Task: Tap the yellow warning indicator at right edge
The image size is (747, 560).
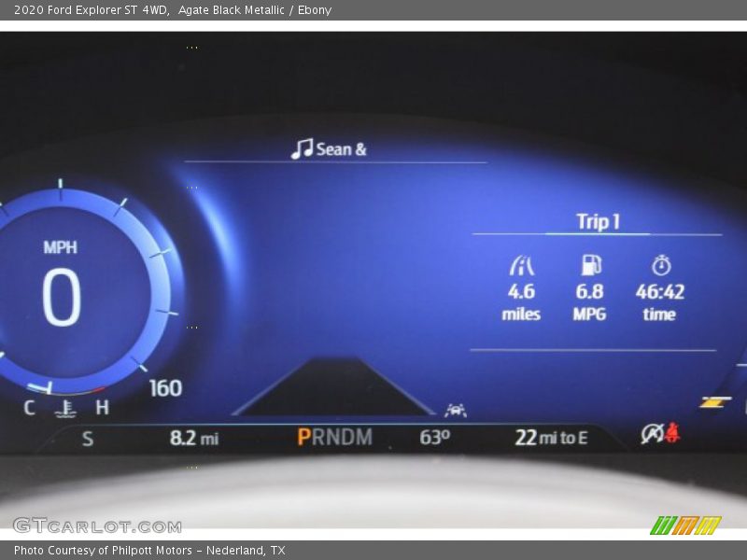Action: point(715,402)
